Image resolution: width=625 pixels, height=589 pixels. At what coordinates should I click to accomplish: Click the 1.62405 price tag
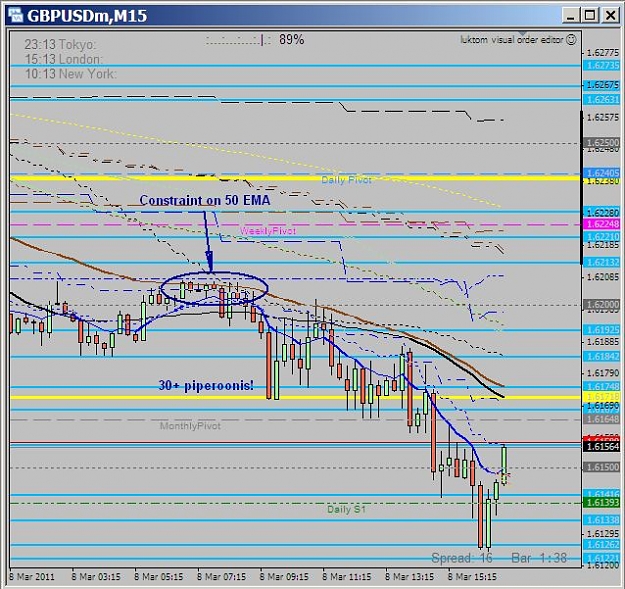point(601,173)
